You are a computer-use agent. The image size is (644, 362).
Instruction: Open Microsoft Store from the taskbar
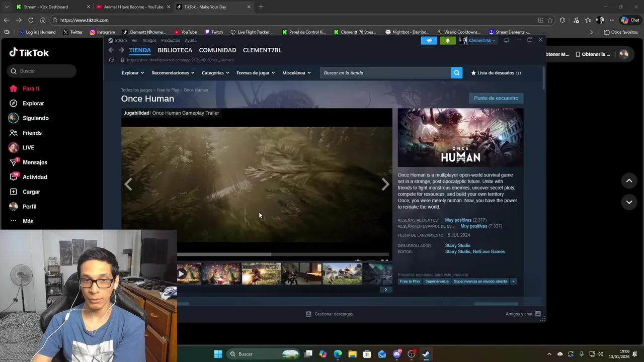pos(367,354)
